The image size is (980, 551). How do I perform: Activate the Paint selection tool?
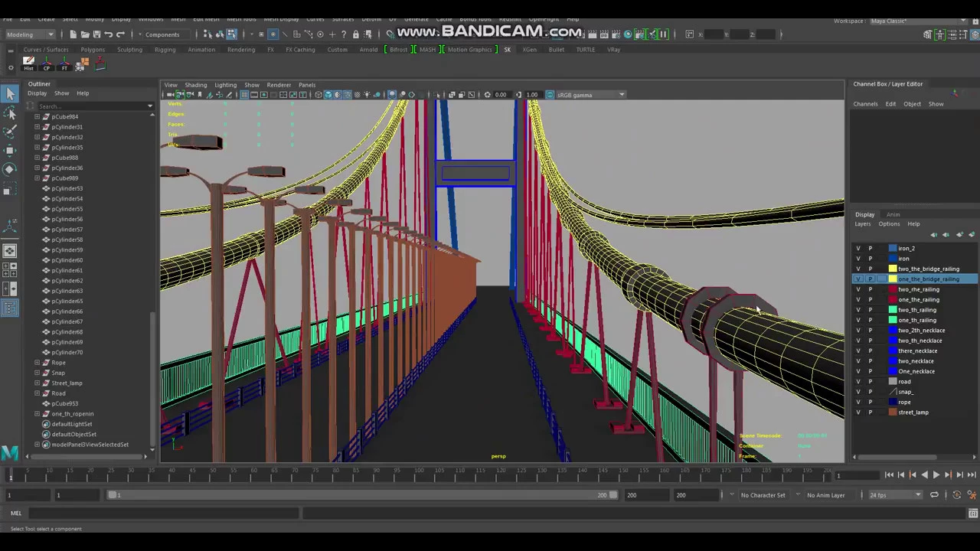pyautogui.click(x=10, y=132)
